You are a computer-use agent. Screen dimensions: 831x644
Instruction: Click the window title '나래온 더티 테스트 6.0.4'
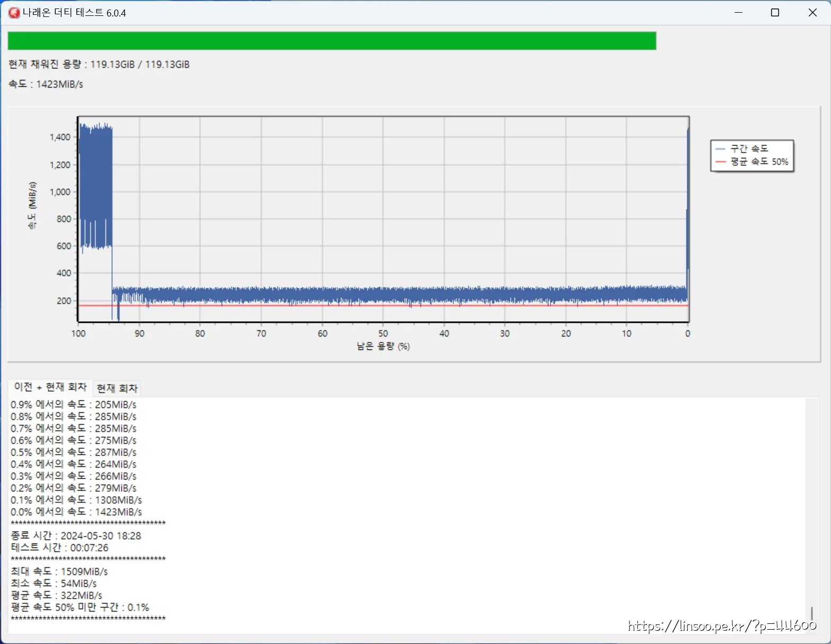pos(74,13)
